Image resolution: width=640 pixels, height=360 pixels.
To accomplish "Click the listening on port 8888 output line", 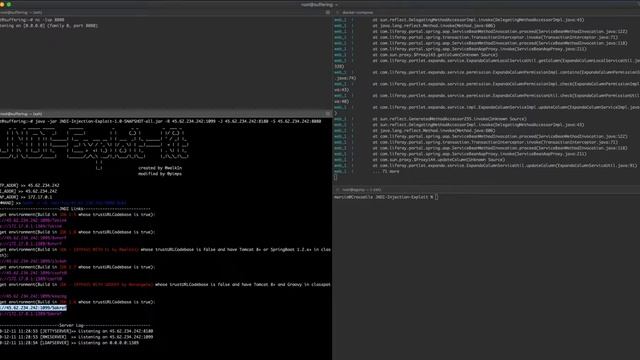I will point(49,26).
